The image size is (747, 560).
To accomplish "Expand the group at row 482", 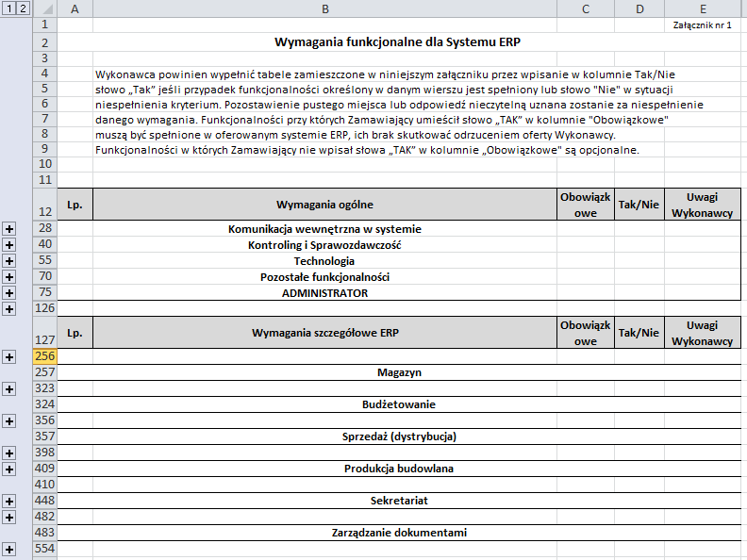I will 9,518.
